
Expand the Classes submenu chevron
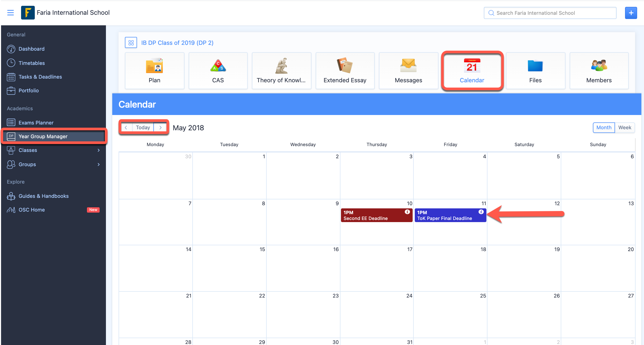pos(99,150)
